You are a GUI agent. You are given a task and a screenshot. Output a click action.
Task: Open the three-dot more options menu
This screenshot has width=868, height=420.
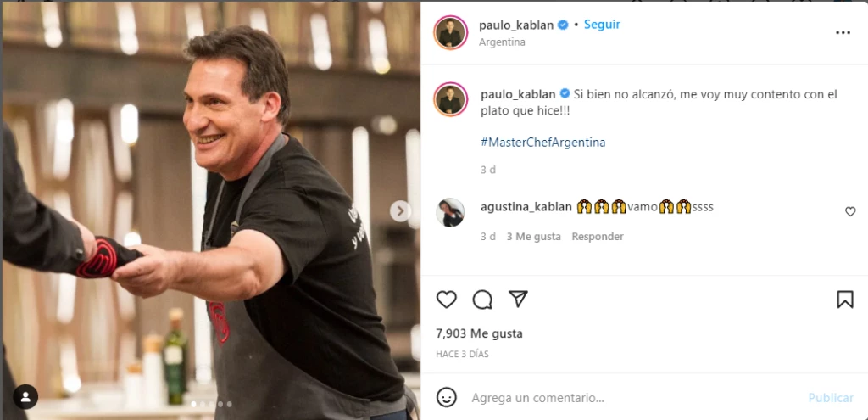[843, 33]
